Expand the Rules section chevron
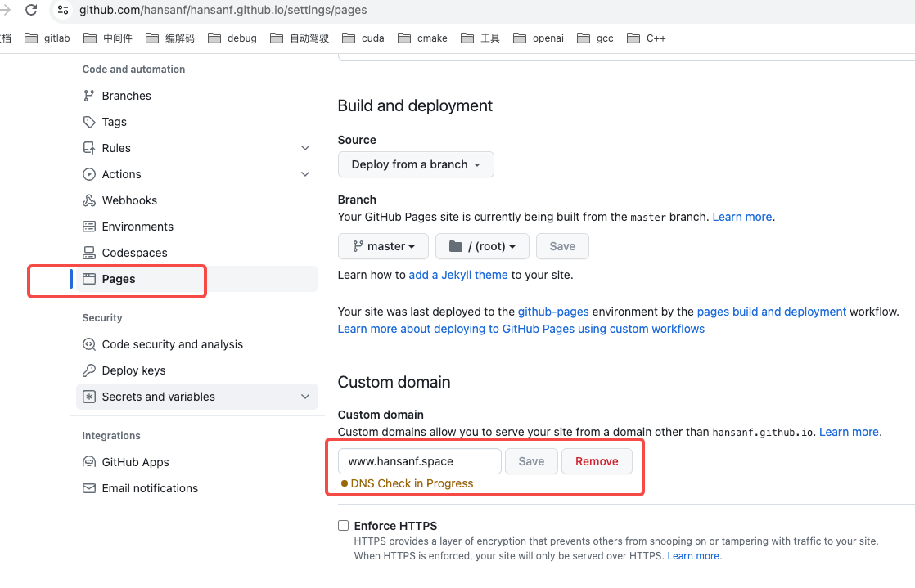Image resolution: width=915 pixels, height=588 pixels. [x=305, y=148]
